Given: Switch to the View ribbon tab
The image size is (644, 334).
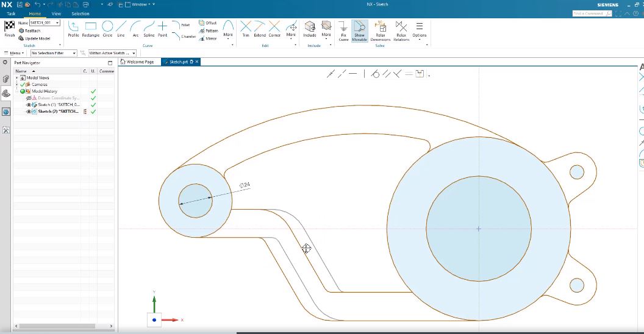Looking at the screenshot, I should tap(56, 13).
